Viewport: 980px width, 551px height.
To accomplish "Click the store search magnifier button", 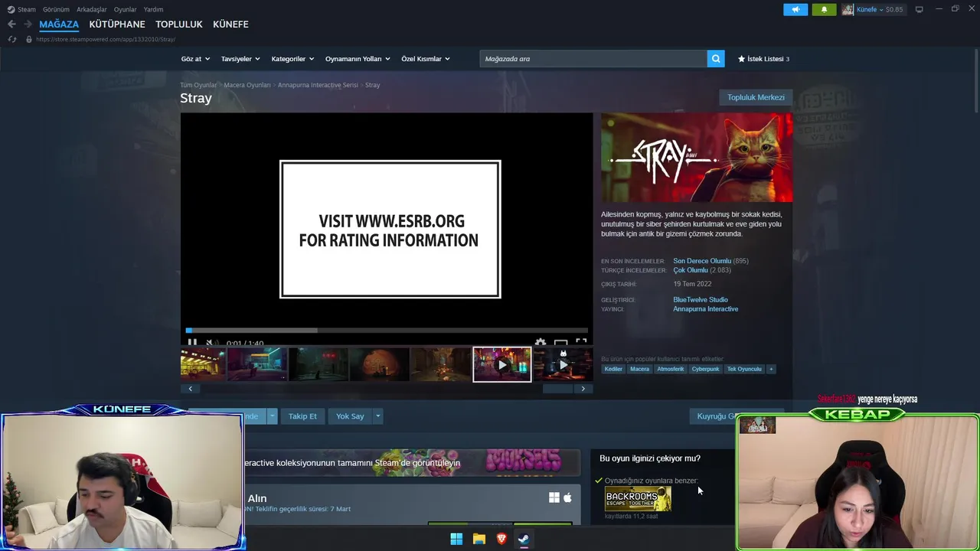I will pos(716,59).
